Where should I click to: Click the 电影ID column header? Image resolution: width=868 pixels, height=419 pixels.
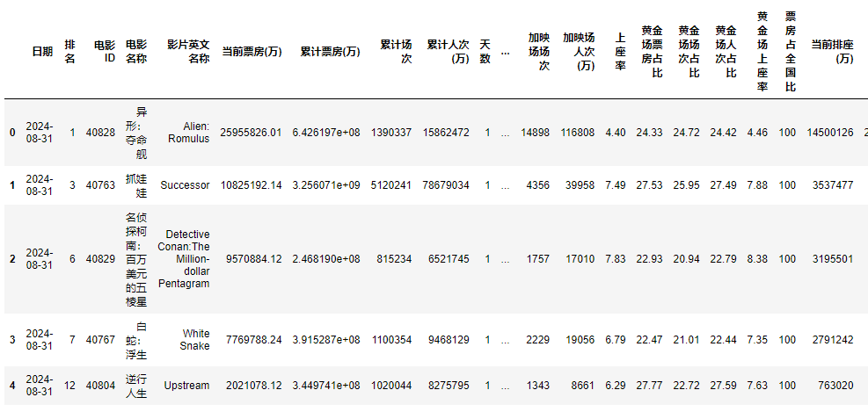tap(105, 52)
